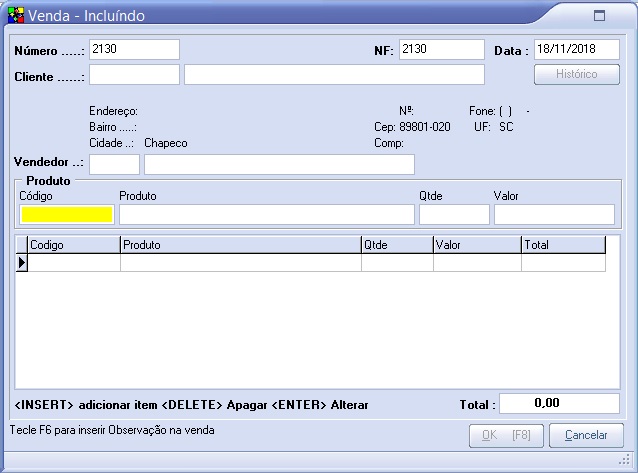The image size is (638, 473).
Task: Click the Cancelar button
Action: 586,436
